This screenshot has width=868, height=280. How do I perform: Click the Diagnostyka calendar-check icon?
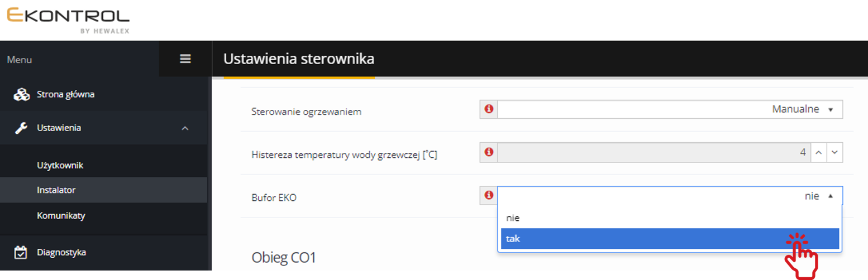tap(21, 252)
